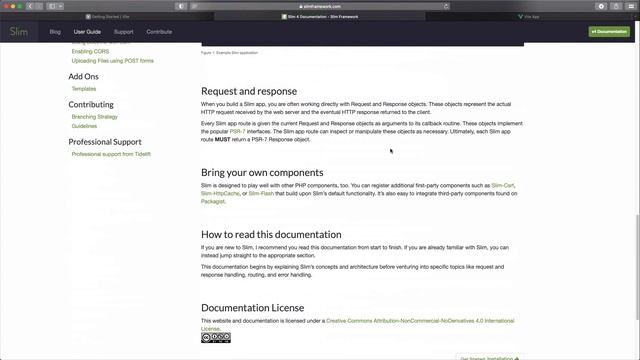Follow the Packagist link
The image size is (640, 360).
[x=213, y=201]
